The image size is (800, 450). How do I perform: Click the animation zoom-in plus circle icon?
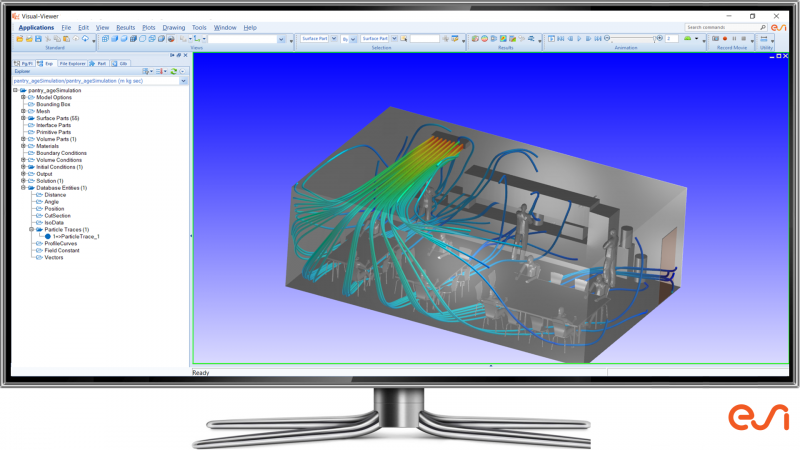[x=660, y=38]
